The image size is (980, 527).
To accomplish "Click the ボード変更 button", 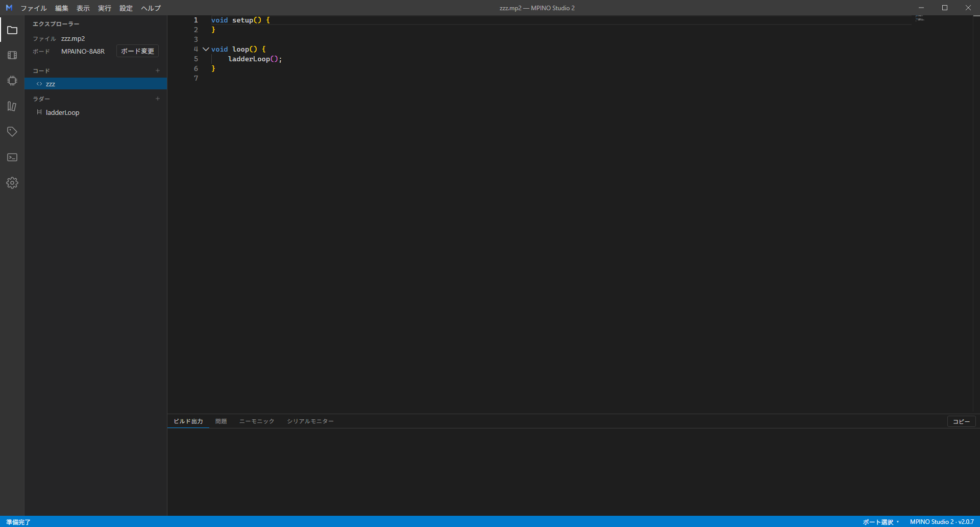I will coord(137,51).
